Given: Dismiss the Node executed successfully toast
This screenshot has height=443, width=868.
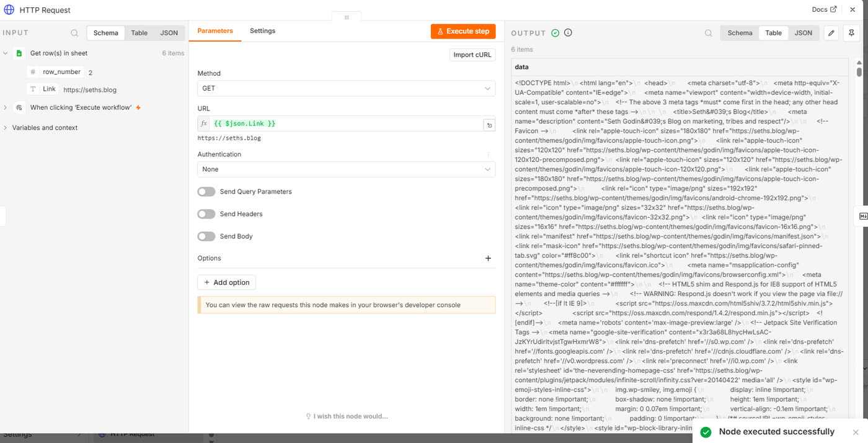Looking at the screenshot, I should click(x=856, y=432).
